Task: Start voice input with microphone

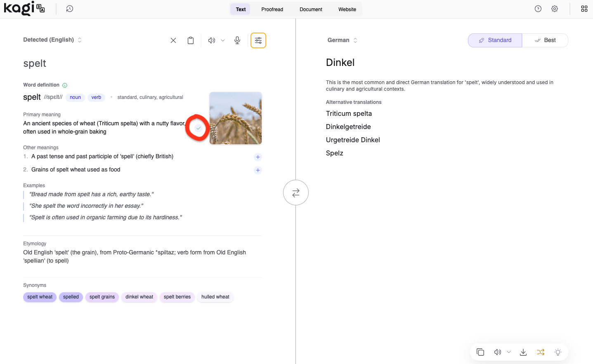Action: point(237,40)
